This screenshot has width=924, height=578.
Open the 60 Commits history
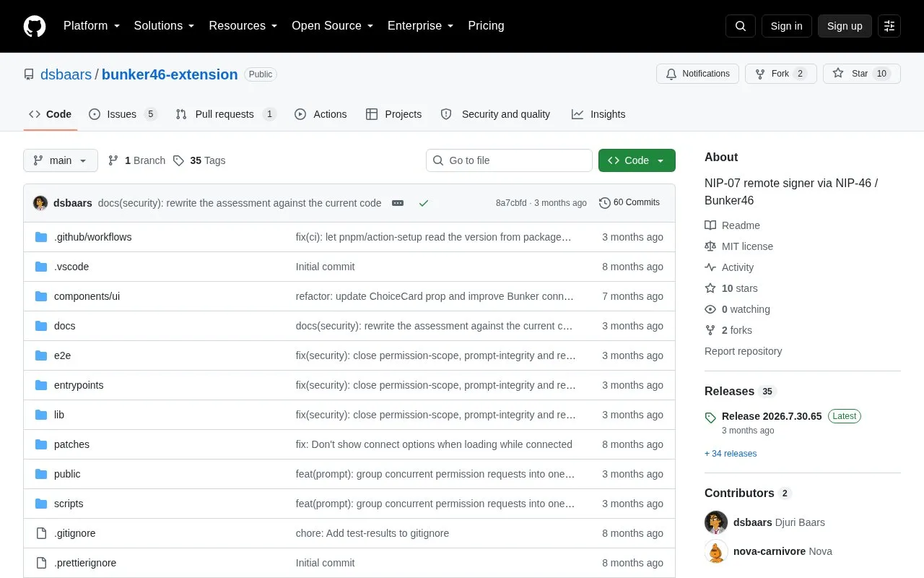click(629, 203)
